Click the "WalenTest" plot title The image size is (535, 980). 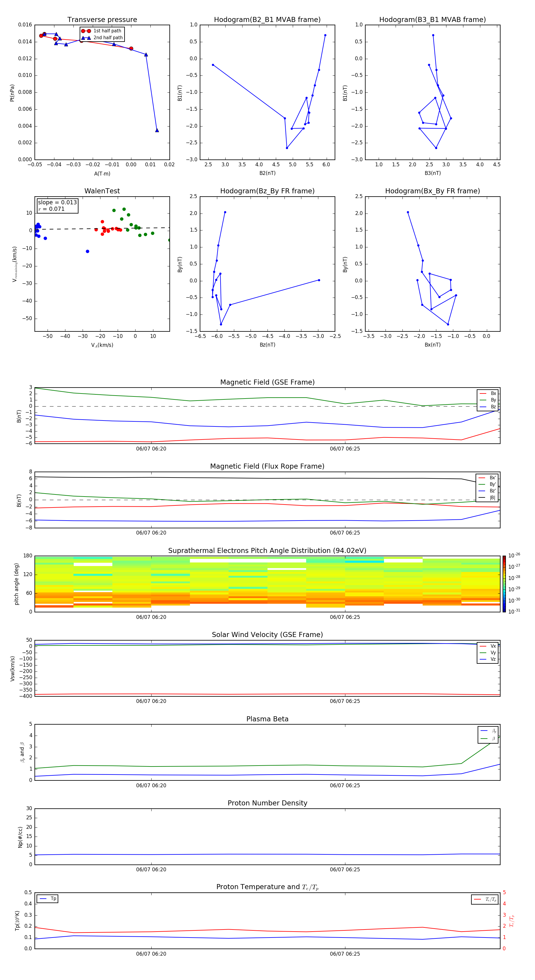point(102,191)
